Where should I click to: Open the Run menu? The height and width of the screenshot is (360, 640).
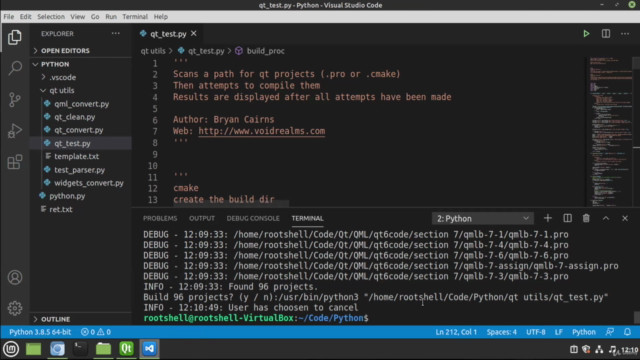[111, 17]
